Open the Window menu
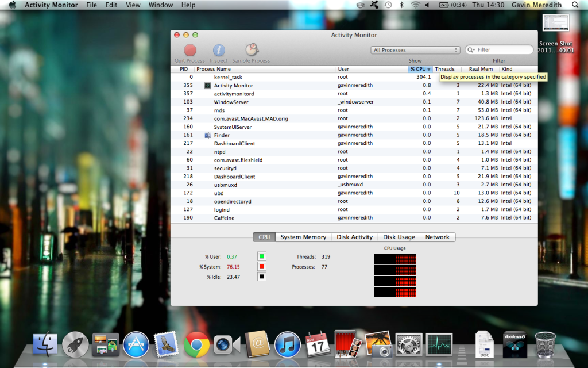 coord(161,5)
